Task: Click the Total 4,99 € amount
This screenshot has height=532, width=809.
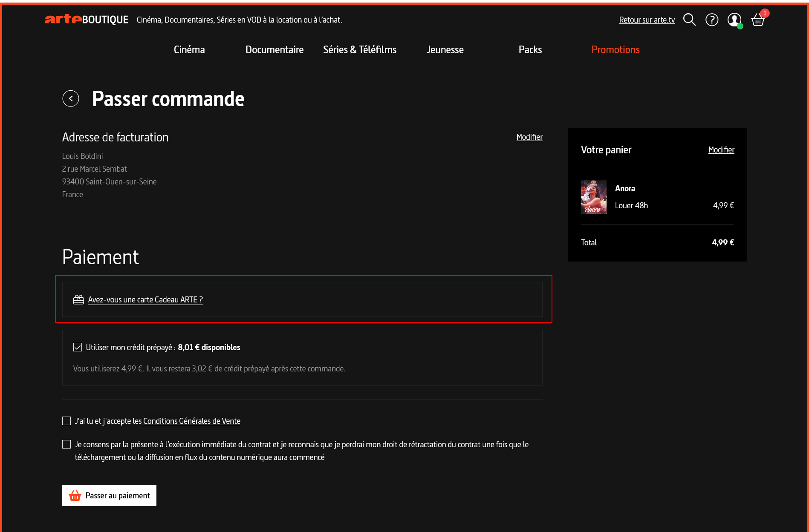Action: [x=723, y=242]
